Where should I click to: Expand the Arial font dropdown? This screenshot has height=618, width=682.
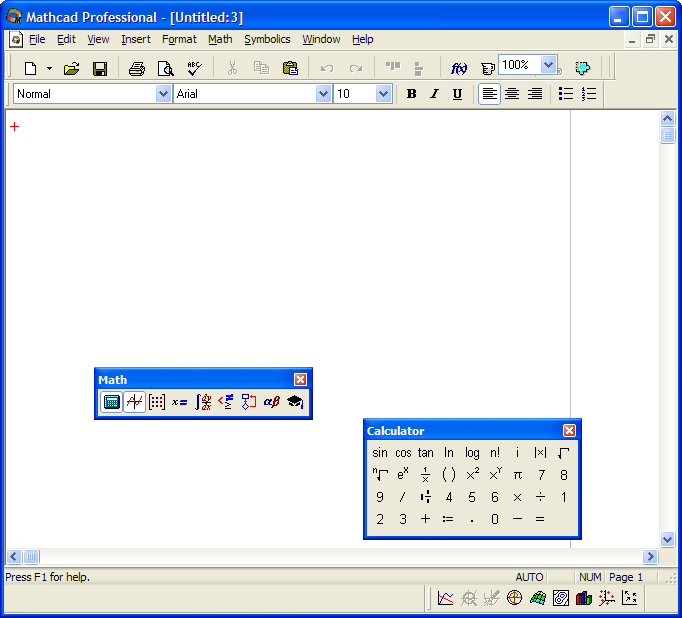point(323,94)
